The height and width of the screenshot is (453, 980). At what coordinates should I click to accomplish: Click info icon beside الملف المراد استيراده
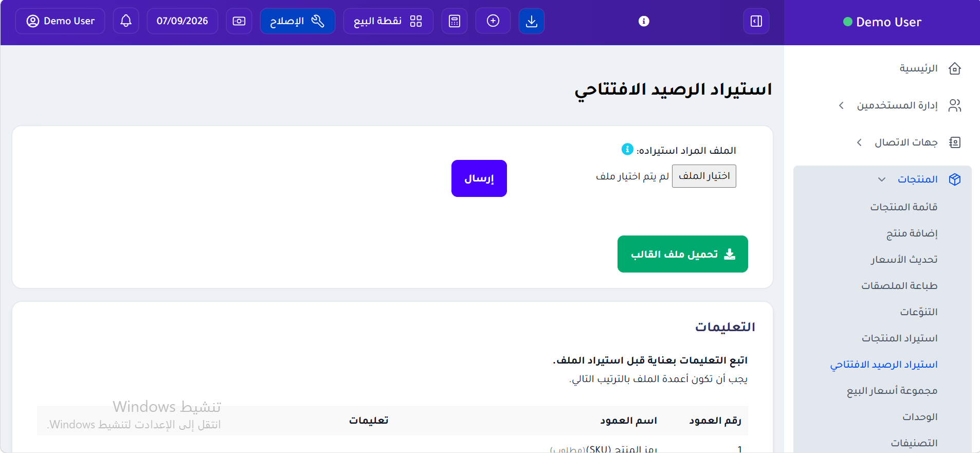627,149
